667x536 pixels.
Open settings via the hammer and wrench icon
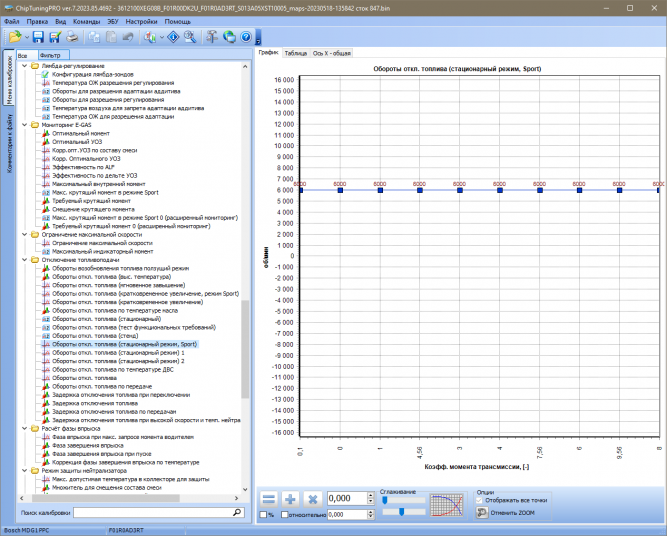212,37
